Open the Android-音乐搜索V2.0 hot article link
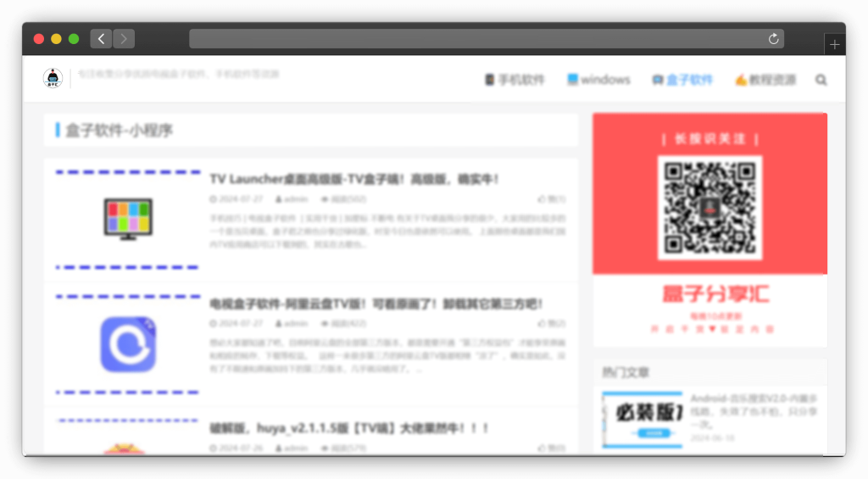The image size is (868, 479). click(x=754, y=411)
